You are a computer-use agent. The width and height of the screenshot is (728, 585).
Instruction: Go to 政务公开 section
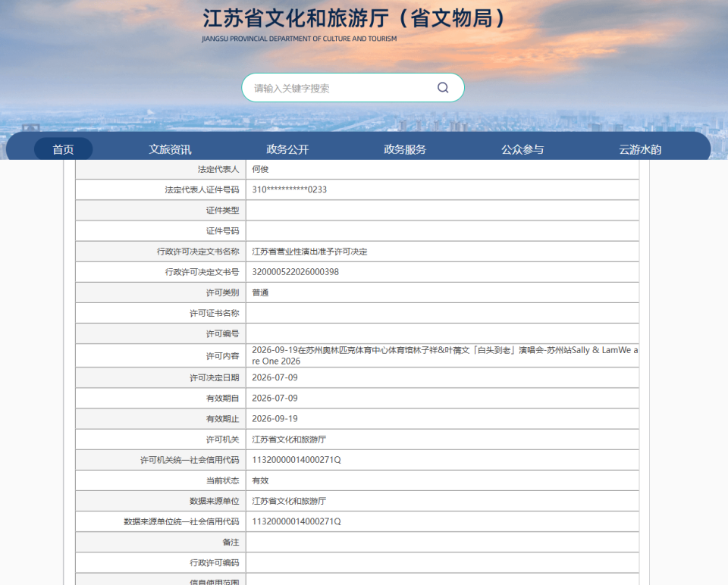287,149
